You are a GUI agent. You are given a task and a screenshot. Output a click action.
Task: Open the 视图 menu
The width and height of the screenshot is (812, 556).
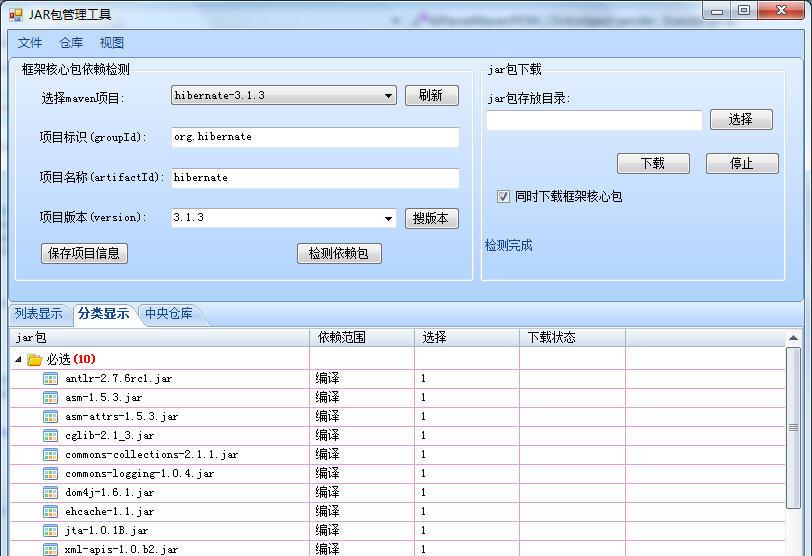112,42
